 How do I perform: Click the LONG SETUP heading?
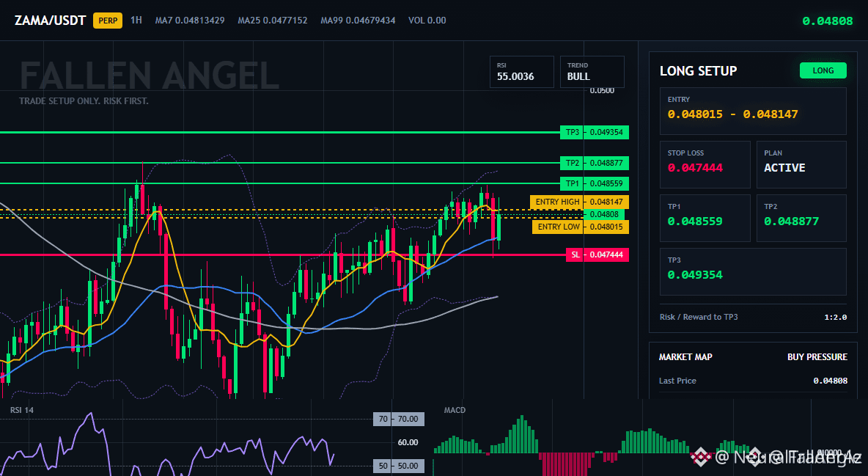tap(698, 71)
